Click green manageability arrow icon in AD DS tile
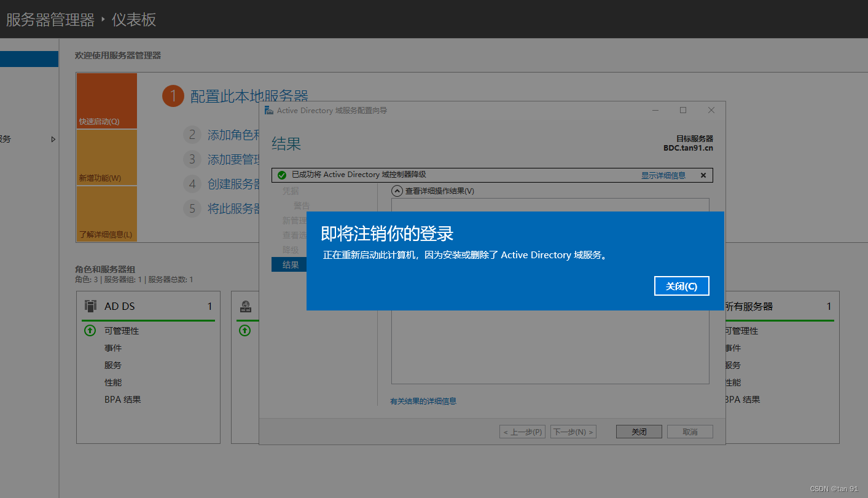 coord(90,331)
